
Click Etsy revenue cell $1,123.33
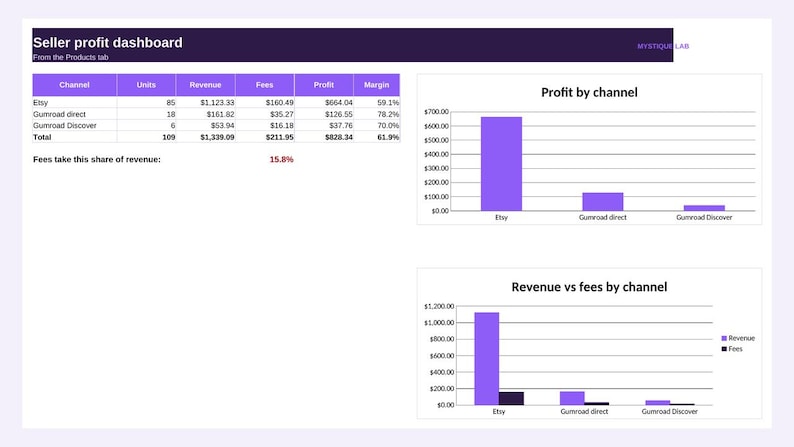pos(206,102)
